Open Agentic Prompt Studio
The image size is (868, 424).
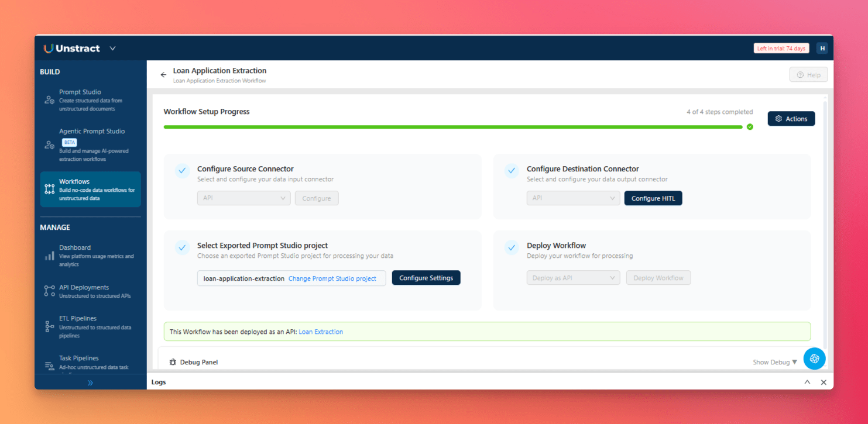tap(91, 144)
